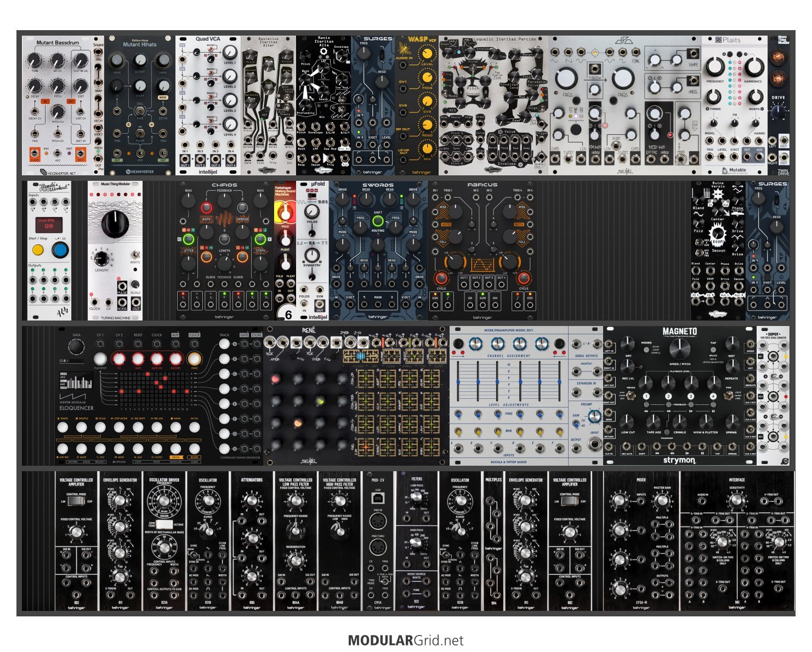812x652 pixels.
Task: Click the Twin Drive DRIVE knob
Action: tap(777, 112)
